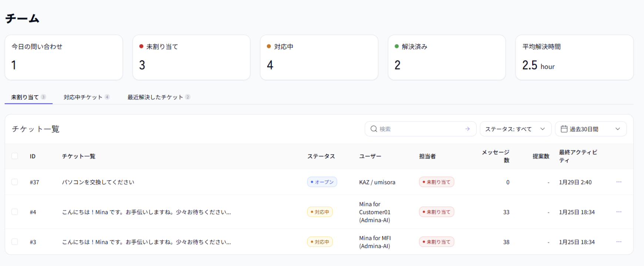Open the 対応中 summary card
The image size is (644, 266).
coord(319,57)
